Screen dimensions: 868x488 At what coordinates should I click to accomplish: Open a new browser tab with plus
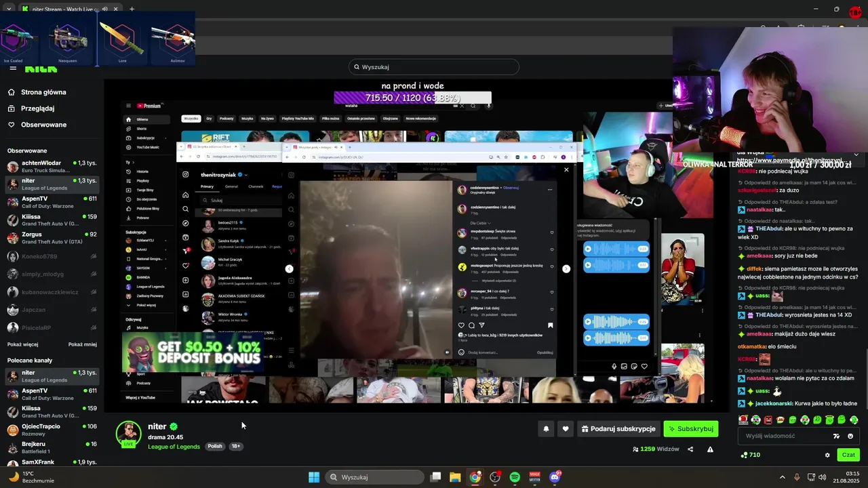tap(132, 9)
